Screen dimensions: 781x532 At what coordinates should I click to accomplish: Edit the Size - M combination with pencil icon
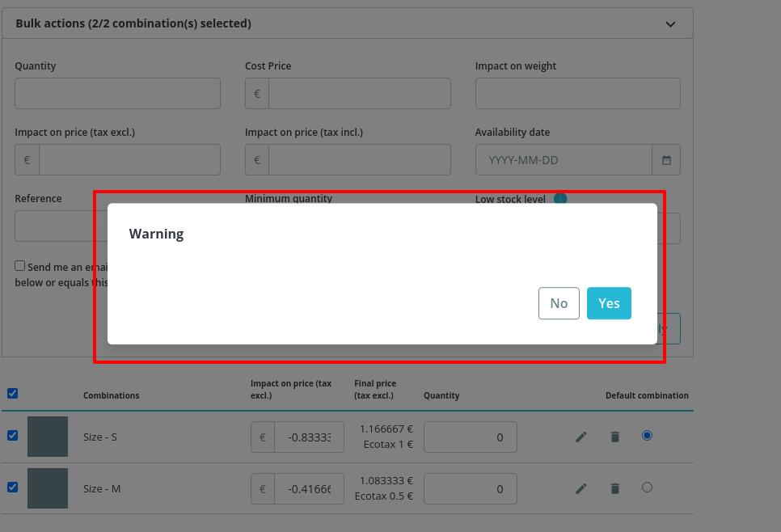point(580,488)
